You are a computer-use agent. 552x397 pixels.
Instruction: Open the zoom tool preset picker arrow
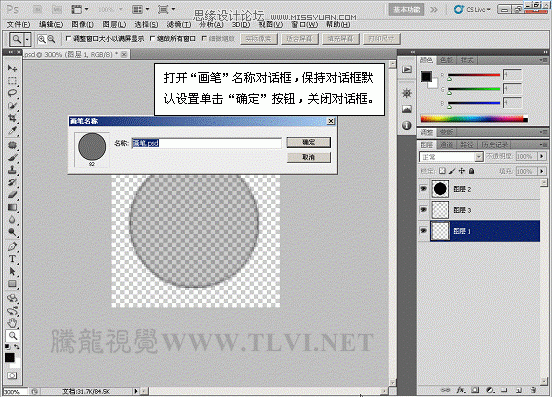[x=27, y=39]
